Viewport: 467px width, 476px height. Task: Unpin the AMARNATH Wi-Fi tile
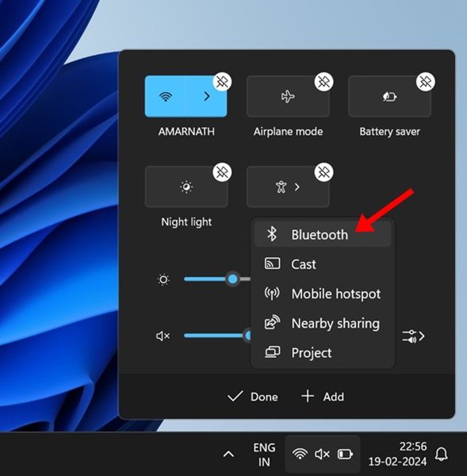pyautogui.click(x=222, y=82)
